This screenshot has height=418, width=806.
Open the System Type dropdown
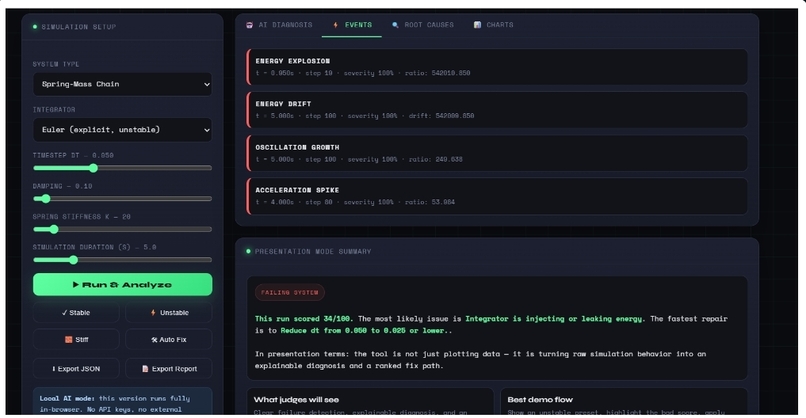point(122,84)
